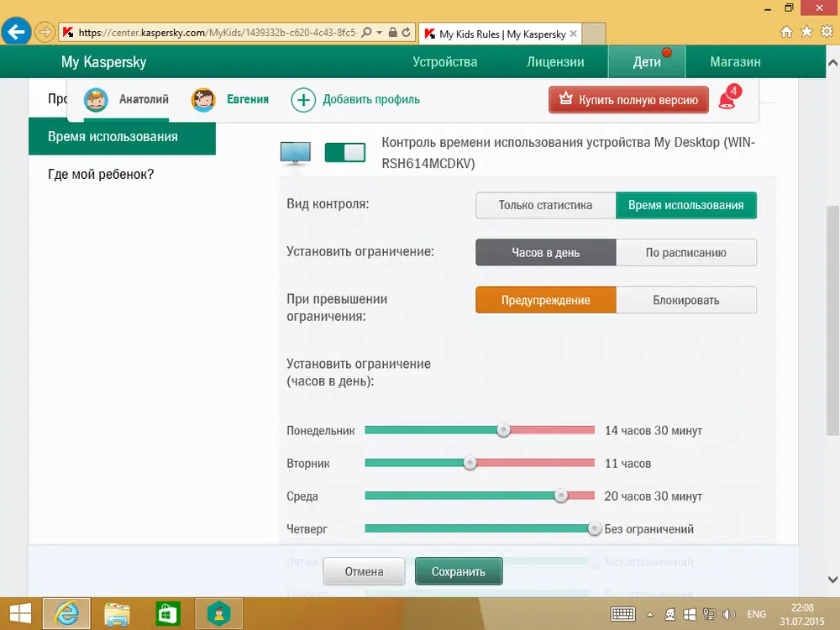Click the Отмена button

coord(364,571)
